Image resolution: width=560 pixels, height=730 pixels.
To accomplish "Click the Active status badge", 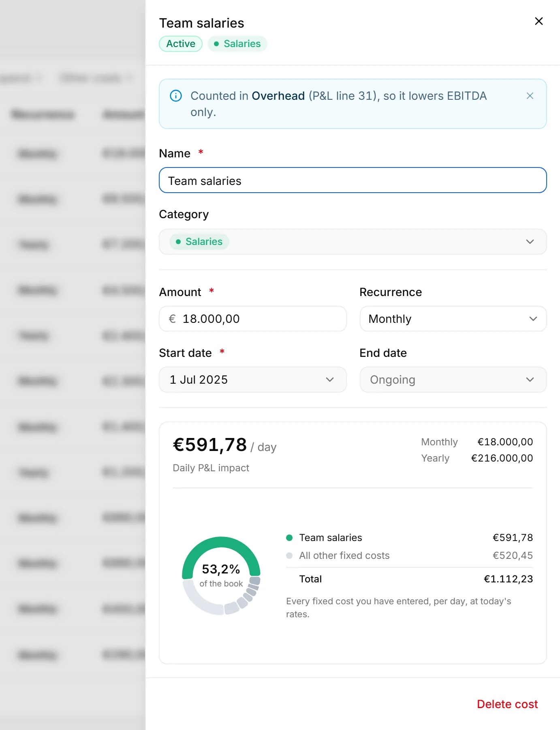I will [x=181, y=44].
